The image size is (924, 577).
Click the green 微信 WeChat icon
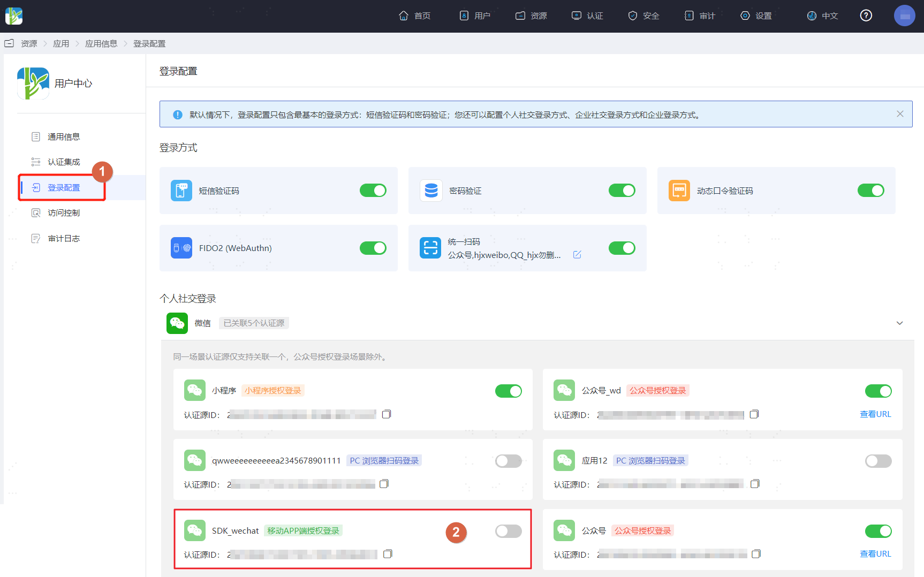(x=177, y=323)
